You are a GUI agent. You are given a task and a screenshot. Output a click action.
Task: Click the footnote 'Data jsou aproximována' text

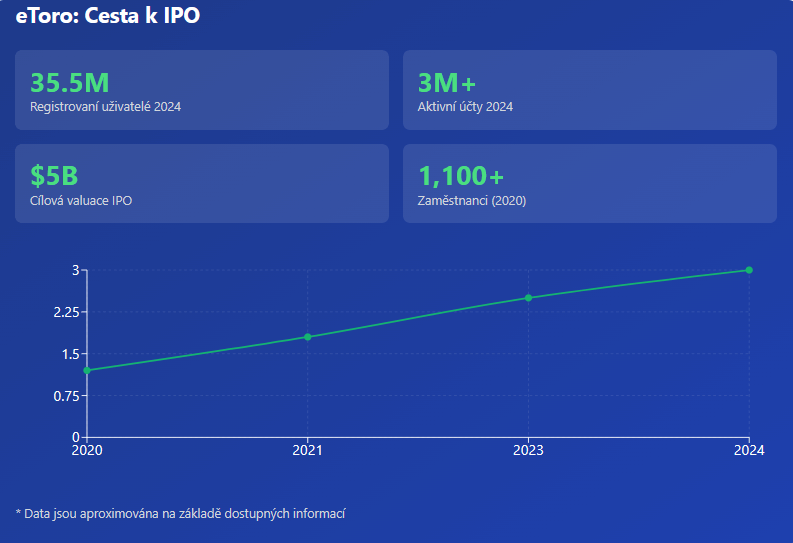pos(180,514)
